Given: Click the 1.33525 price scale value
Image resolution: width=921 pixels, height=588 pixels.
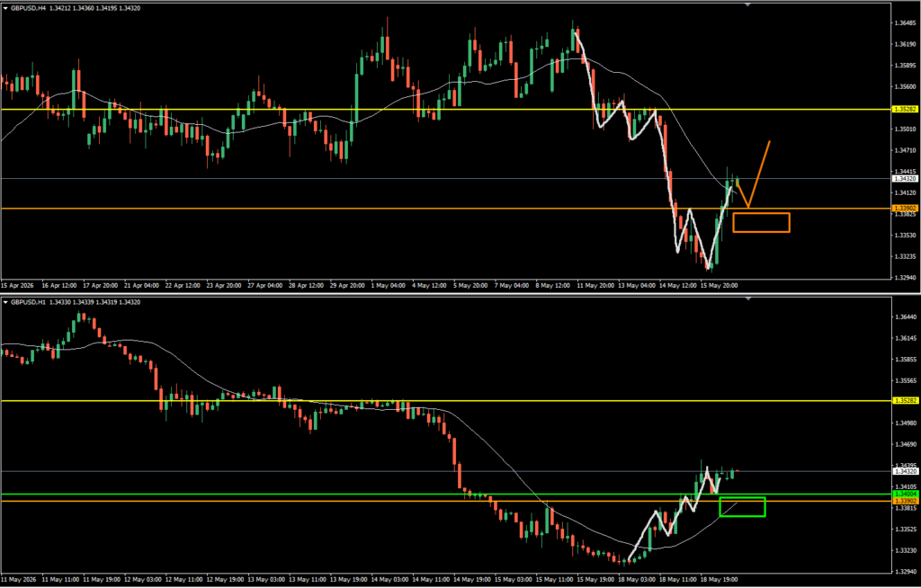Looking at the screenshot, I should tap(907, 529).
